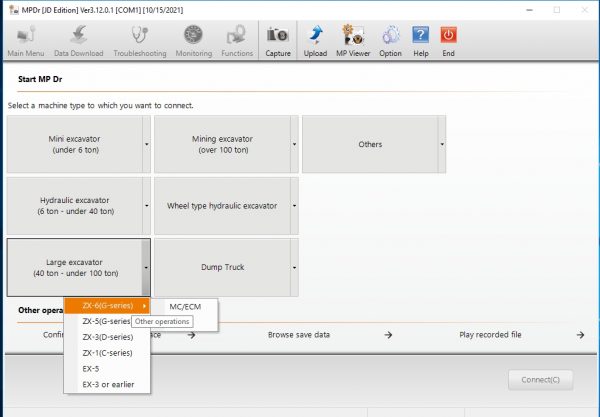
Task: Launch MP Viewer from toolbar
Action: pos(353,41)
